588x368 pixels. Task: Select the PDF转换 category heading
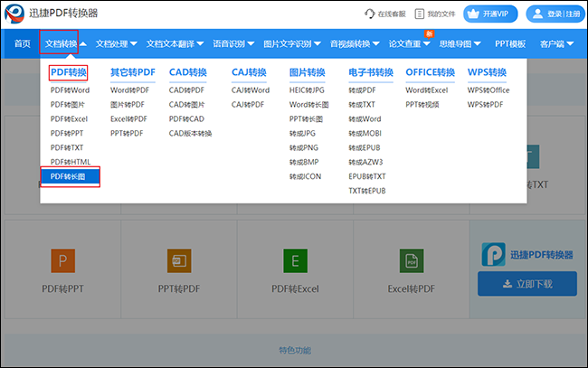click(68, 72)
